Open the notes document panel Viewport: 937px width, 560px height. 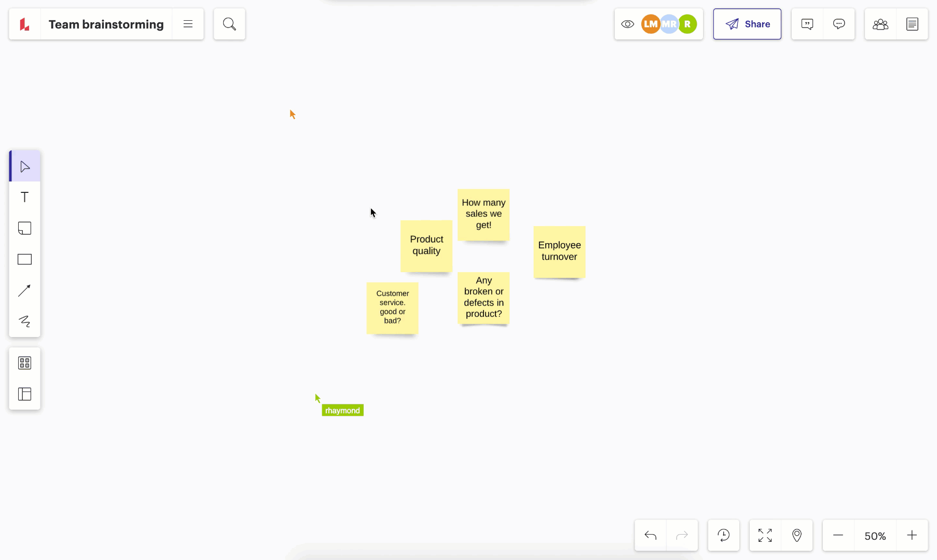click(x=912, y=24)
